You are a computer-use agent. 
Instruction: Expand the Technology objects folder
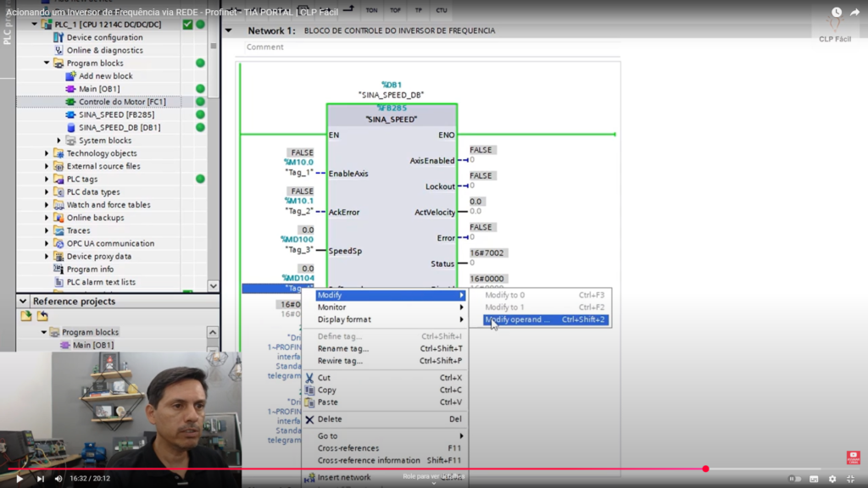[x=47, y=153]
